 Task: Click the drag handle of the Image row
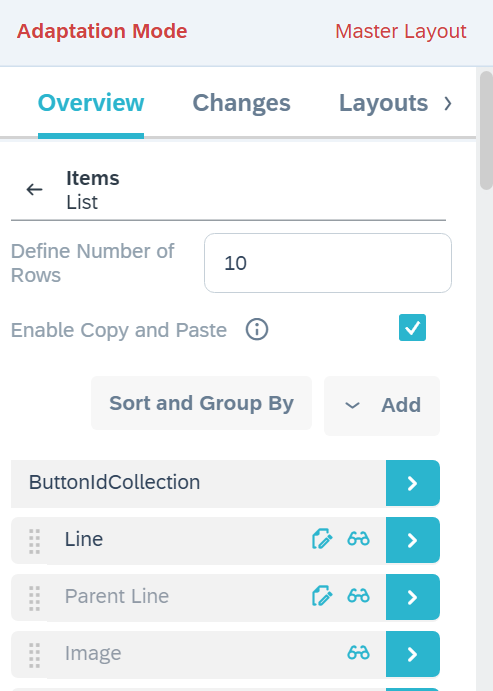[35, 655]
